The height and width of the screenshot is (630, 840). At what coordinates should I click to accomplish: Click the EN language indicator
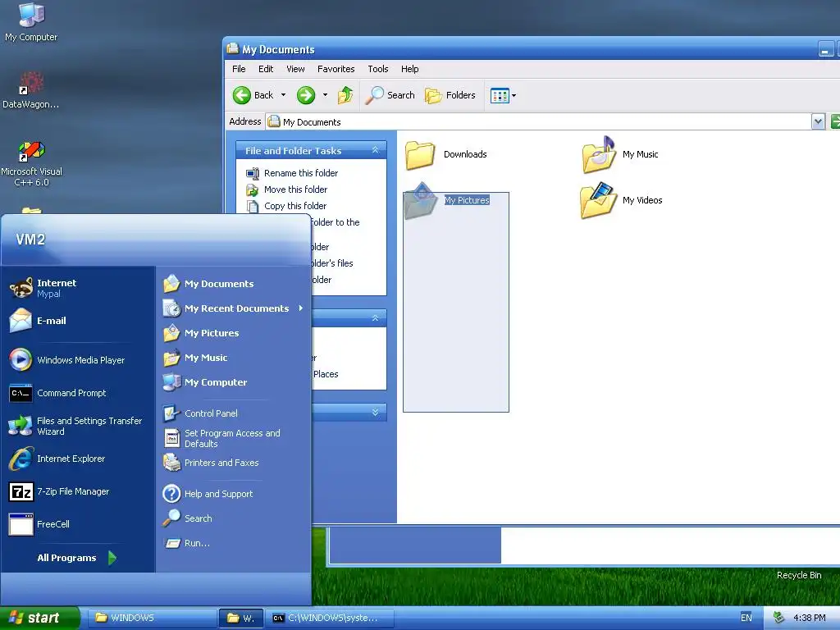point(746,618)
